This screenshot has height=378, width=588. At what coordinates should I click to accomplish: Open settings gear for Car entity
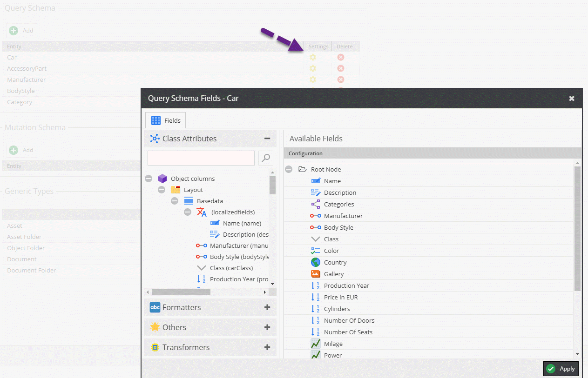click(x=313, y=57)
